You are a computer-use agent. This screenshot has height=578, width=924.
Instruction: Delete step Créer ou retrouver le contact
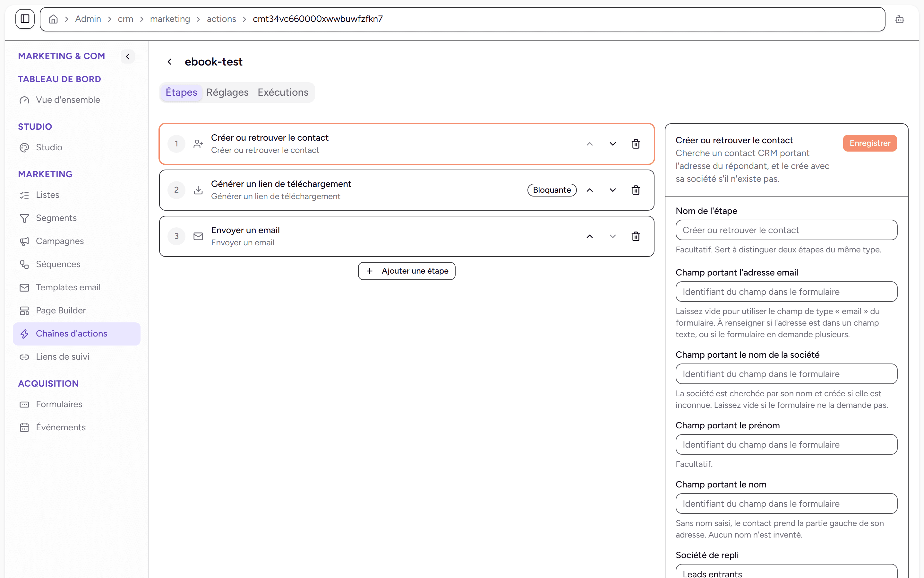(x=636, y=144)
